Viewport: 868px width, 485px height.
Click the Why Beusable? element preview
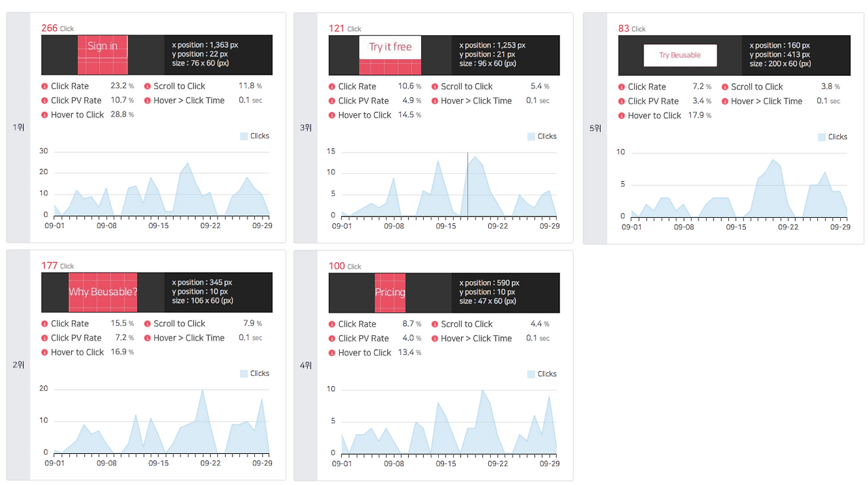coord(103,292)
